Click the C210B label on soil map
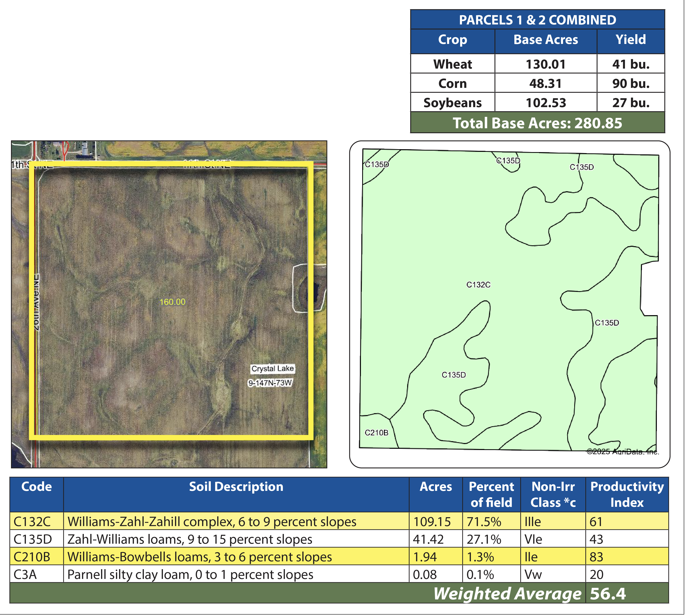 376,433
